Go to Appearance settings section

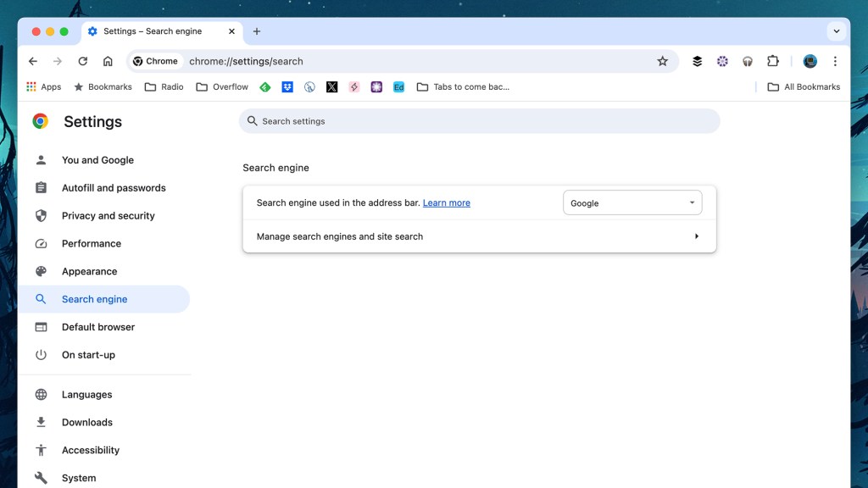pos(89,271)
